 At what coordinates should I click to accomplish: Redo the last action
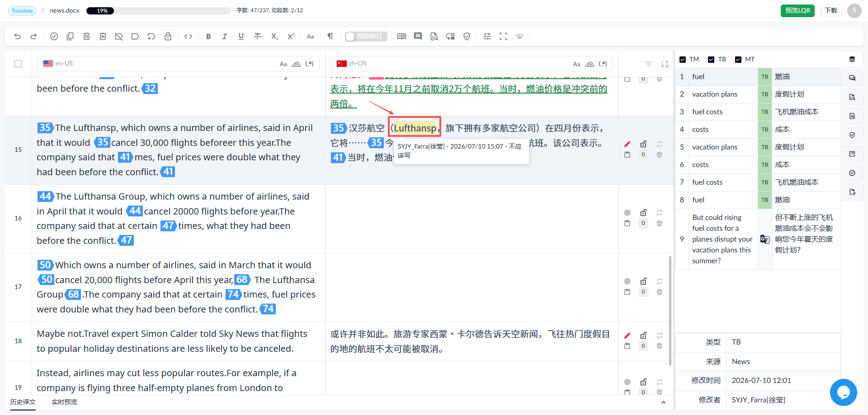33,37
